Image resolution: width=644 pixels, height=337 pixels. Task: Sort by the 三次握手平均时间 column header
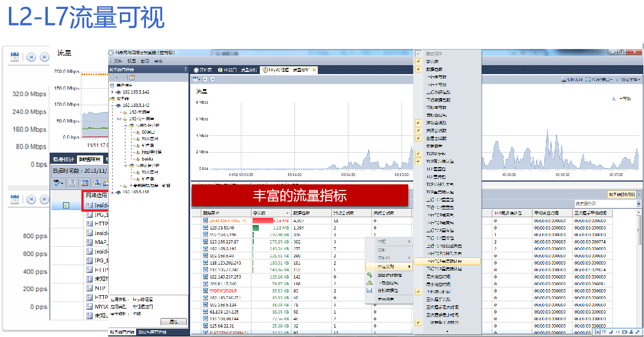(593, 213)
